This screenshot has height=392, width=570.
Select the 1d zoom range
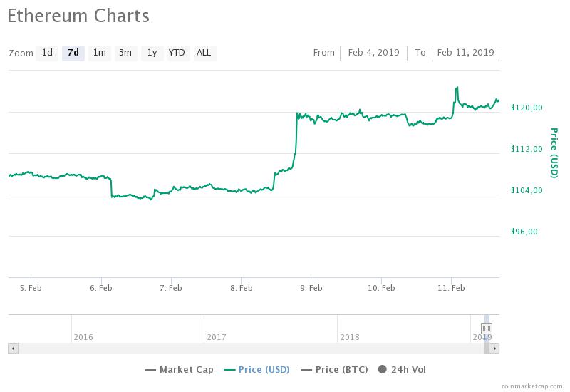47,53
